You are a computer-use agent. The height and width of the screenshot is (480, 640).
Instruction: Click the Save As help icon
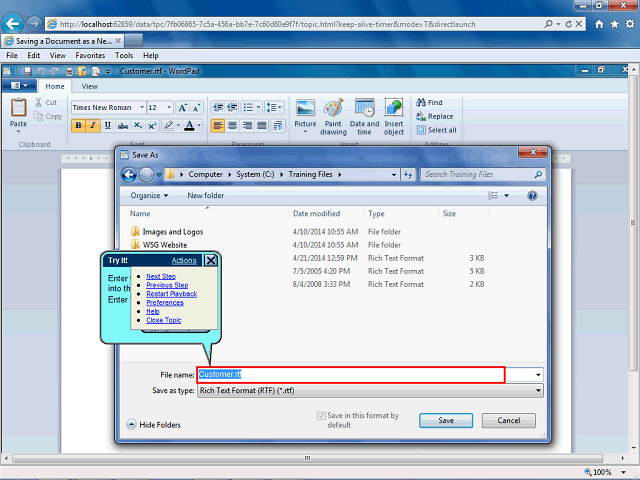tap(532, 196)
